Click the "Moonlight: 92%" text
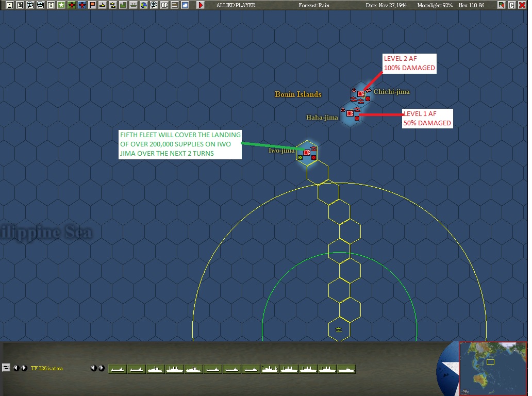 [435, 5]
